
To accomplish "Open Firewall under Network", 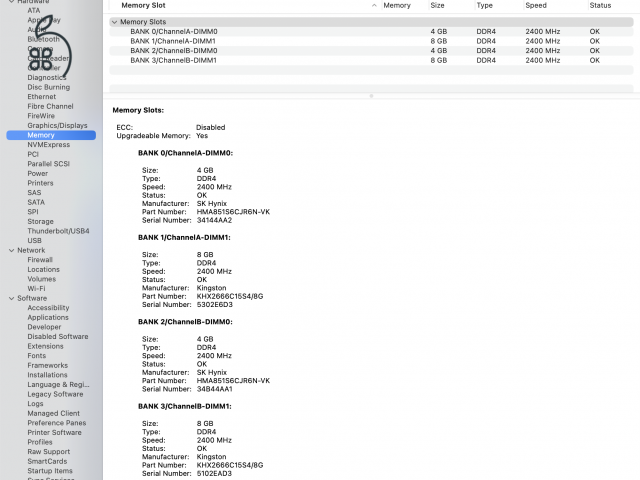I will point(40,260).
